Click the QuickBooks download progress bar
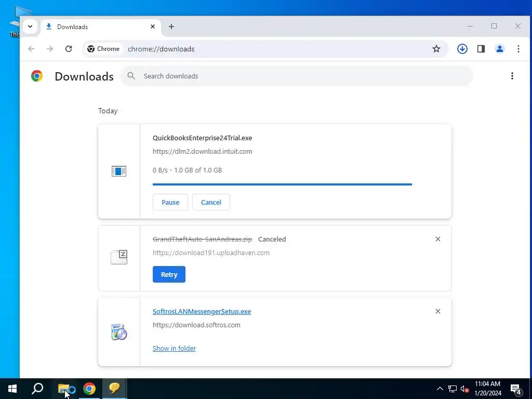Image resolution: width=532 pixels, height=399 pixels. [282, 184]
